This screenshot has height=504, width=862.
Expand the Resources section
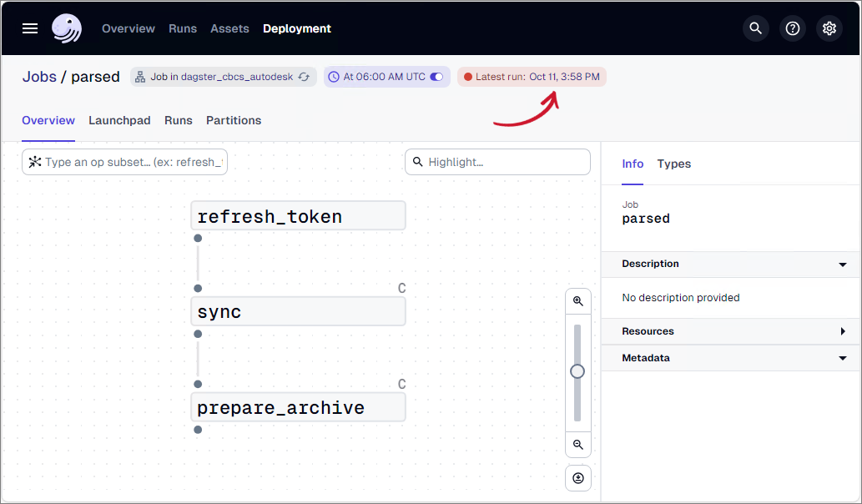pyautogui.click(x=843, y=331)
